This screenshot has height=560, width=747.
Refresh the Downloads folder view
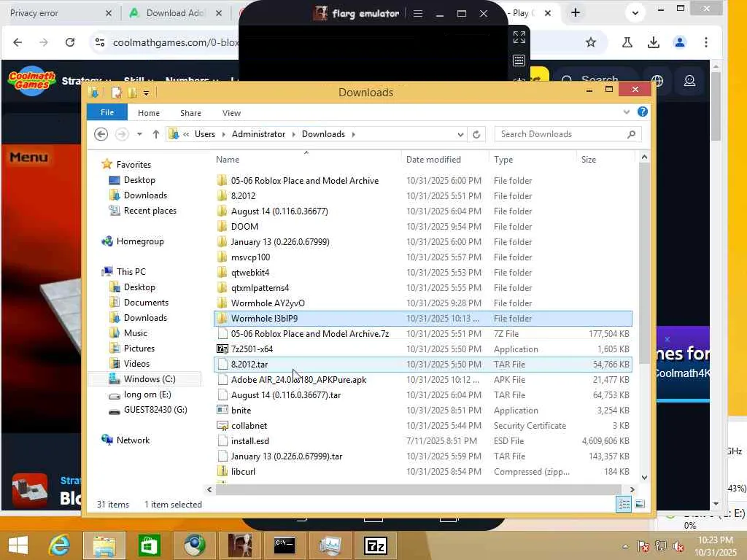tap(476, 134)
